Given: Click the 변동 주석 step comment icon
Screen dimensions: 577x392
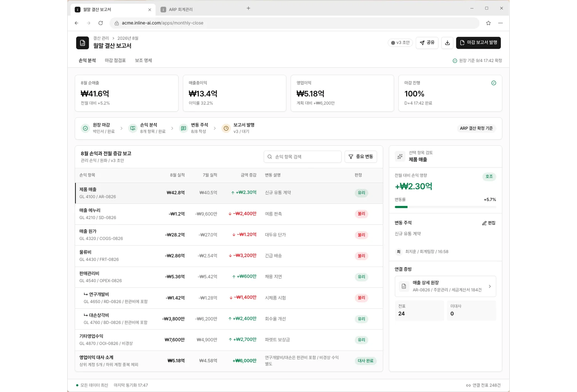Looking at the screenshot, I should click(183, 128).
